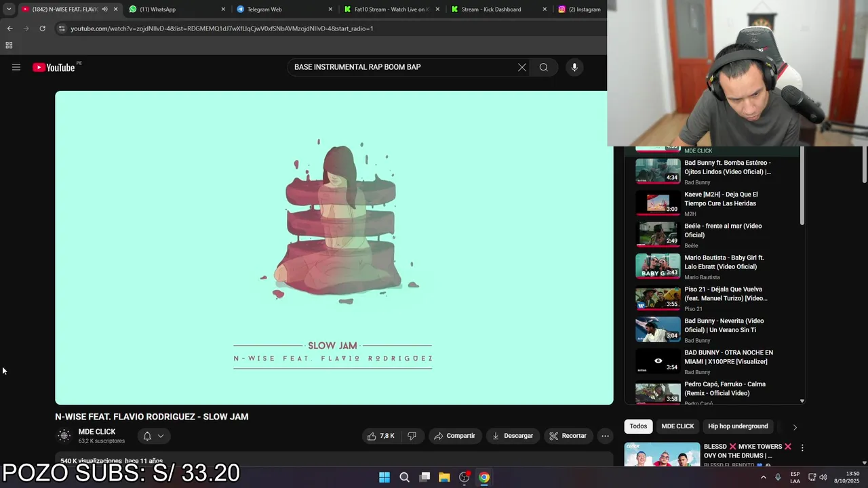Open options for the BLESSD MYKE TOWERS video
Viewport: 868px width, 488px height.
[x=802, y=448]
